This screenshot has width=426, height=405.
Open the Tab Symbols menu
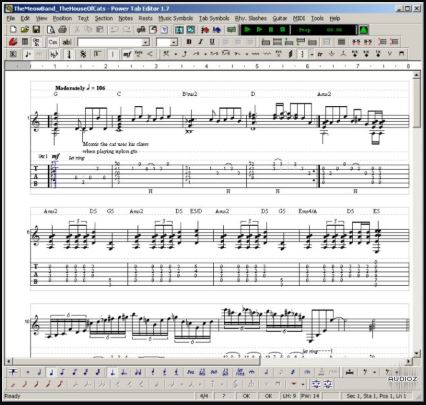click(x=214, y=18)
